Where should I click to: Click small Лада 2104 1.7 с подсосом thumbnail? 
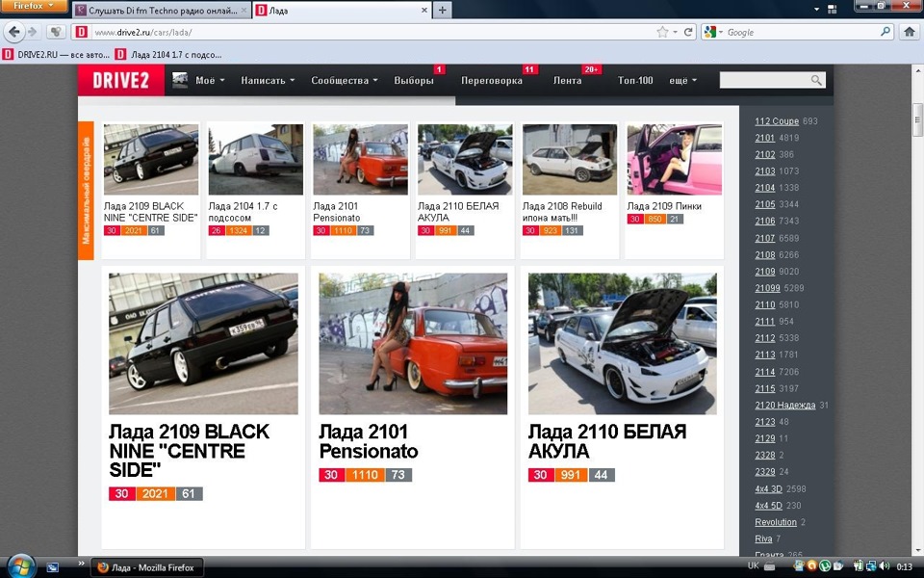click(x=256, y=159)
